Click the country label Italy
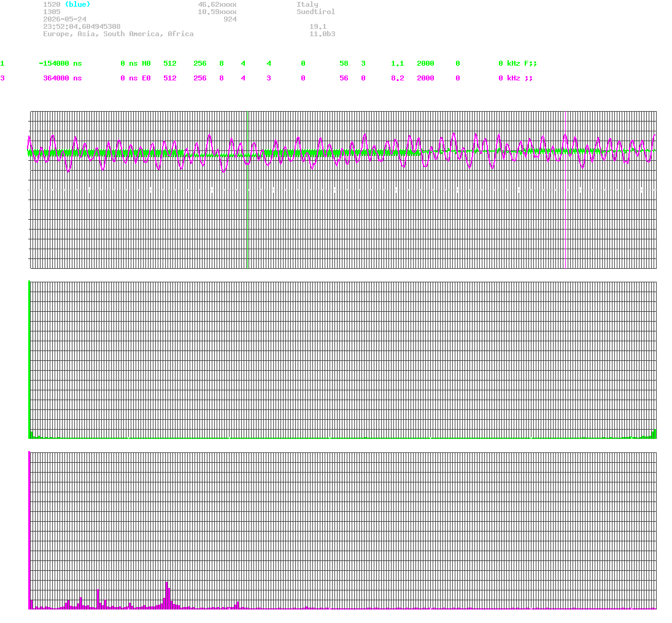Screen dimensions: 672x623 tap(307, 4)
